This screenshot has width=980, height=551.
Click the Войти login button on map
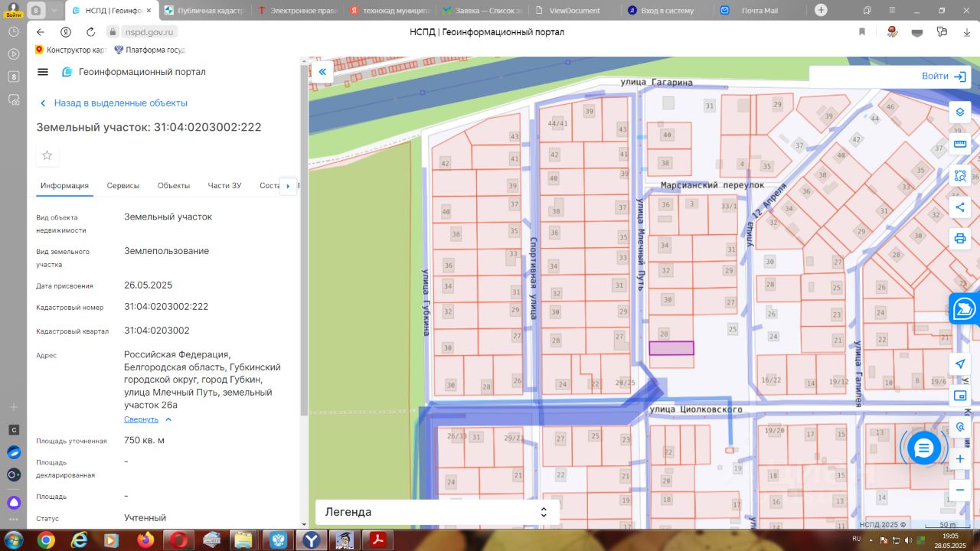944,77
